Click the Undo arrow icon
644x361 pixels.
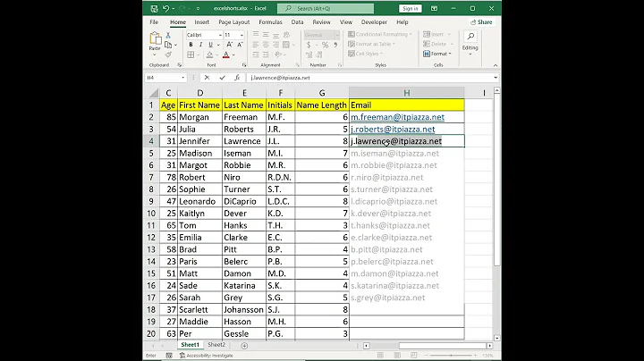[165, 8]
